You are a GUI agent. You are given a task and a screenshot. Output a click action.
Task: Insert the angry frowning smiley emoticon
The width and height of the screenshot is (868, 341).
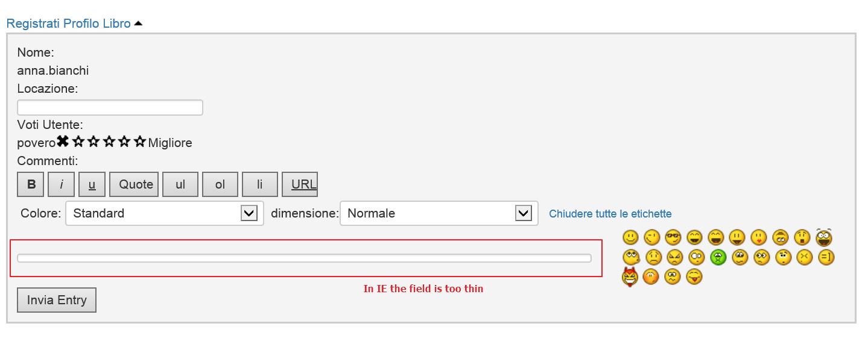674,258
